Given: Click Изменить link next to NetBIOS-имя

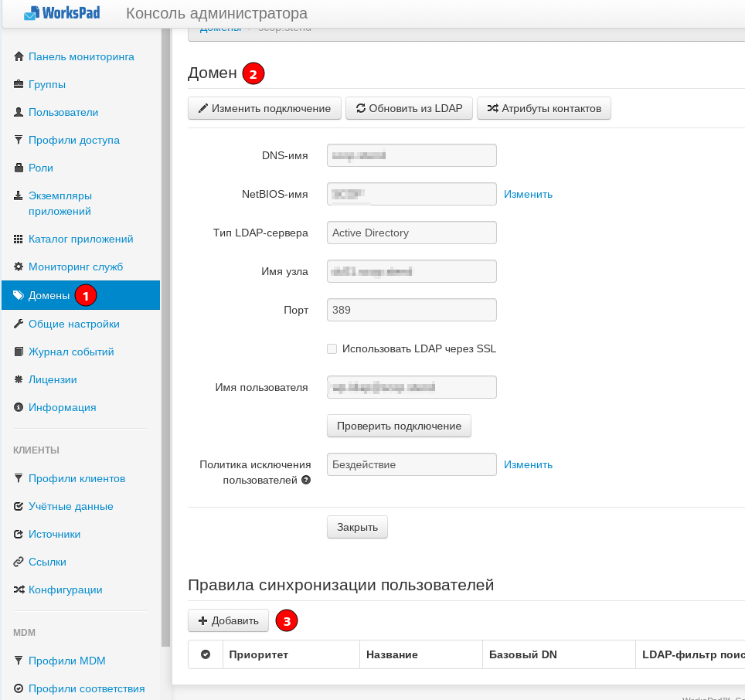Looking at the screenshot, I should 528,194.
